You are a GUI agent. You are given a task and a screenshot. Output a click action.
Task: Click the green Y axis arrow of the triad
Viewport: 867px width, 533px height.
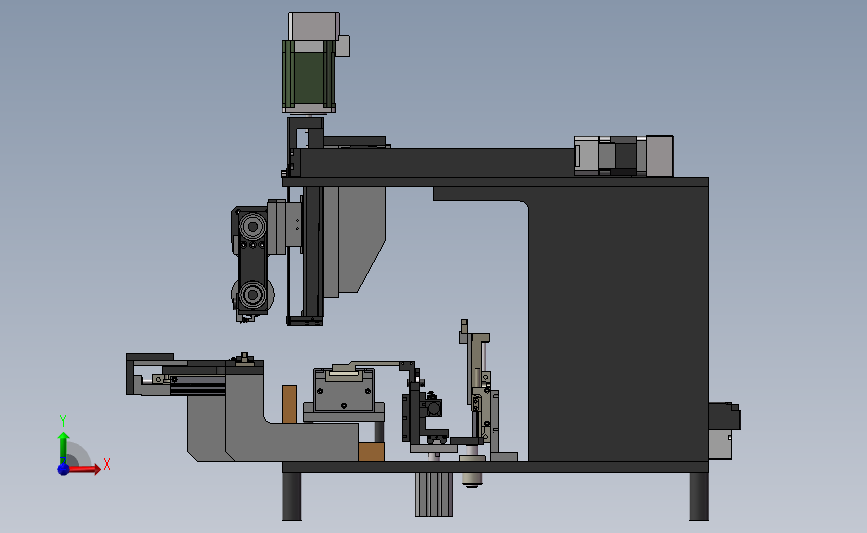(x=63, y=448)
